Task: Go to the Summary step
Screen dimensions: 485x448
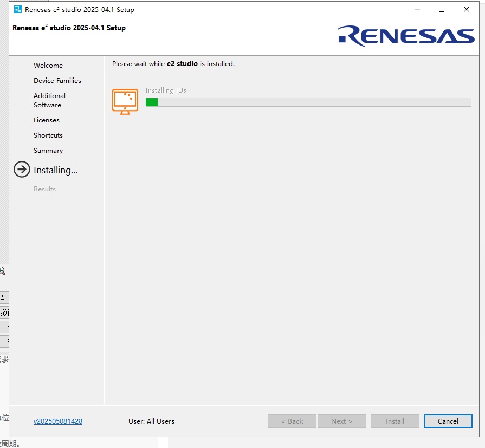Action: (48, 151)
